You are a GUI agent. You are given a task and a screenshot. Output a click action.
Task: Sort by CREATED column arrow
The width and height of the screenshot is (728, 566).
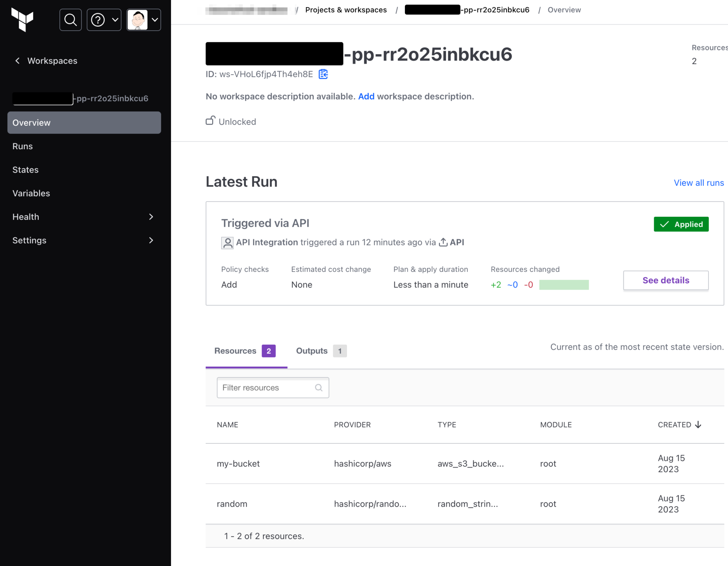698,425
